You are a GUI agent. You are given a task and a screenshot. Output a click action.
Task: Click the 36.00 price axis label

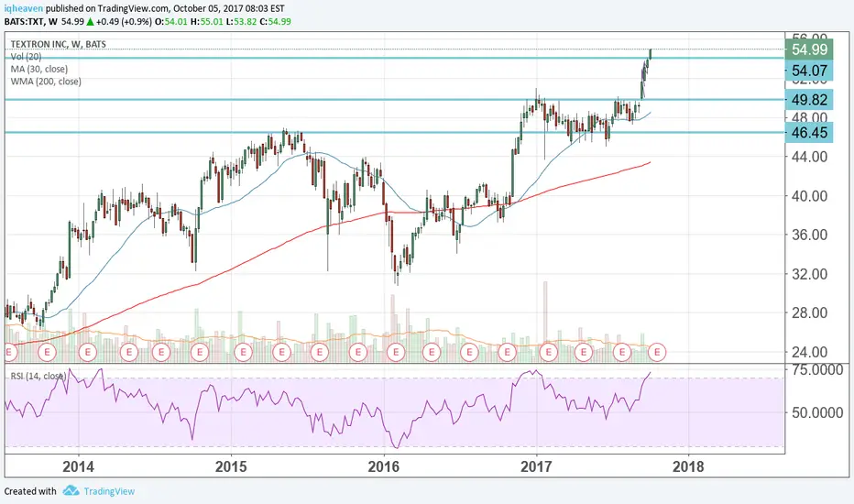(809, 235)
